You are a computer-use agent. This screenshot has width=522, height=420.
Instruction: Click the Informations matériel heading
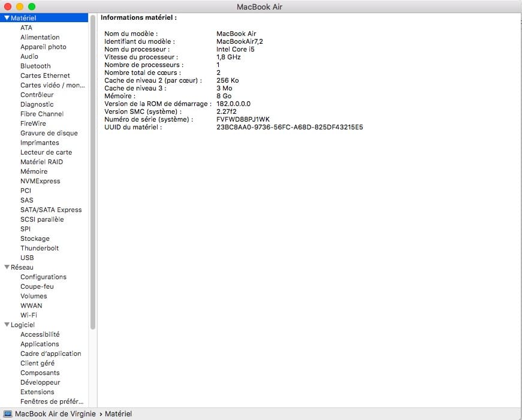click(139, 17)
